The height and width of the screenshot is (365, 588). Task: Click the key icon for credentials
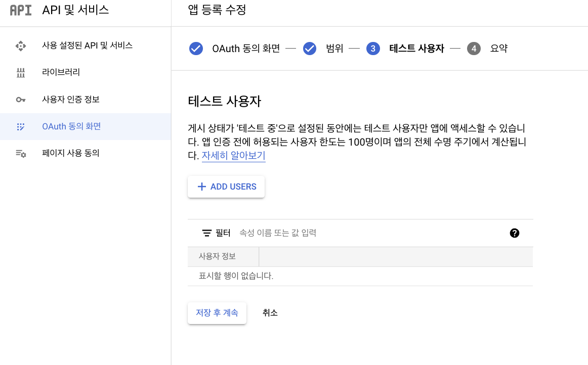pos(21,100)
